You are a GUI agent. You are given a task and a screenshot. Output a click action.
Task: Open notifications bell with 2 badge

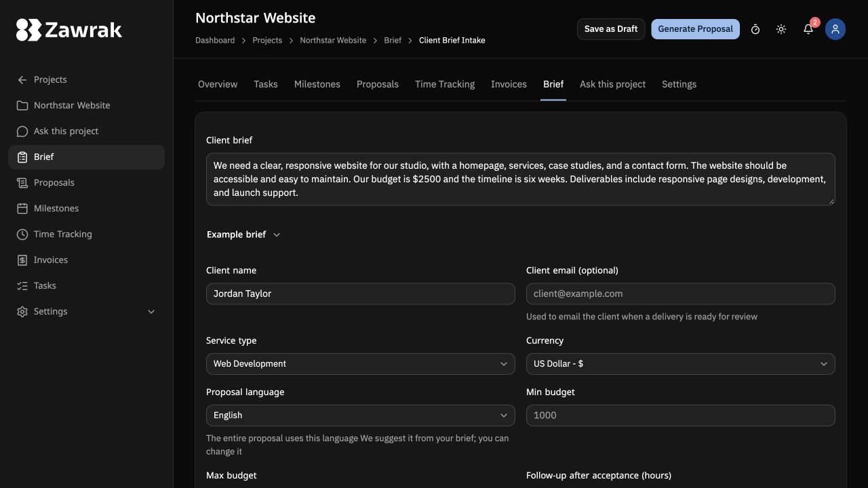pos(808,29)
